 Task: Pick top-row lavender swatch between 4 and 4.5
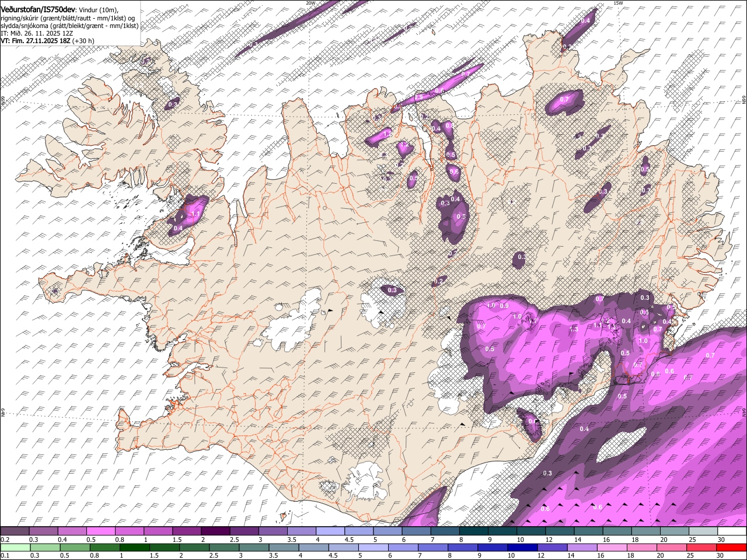(330, 531)
